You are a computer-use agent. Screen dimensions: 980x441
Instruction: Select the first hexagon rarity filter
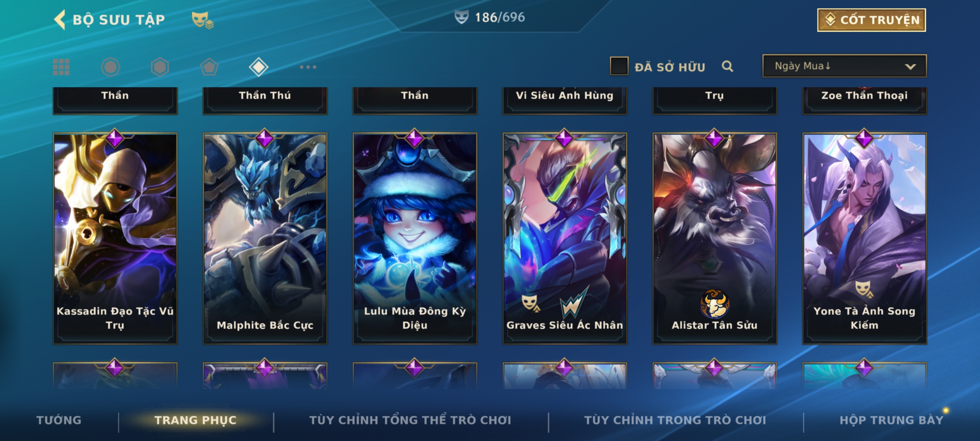coord(111,67)
